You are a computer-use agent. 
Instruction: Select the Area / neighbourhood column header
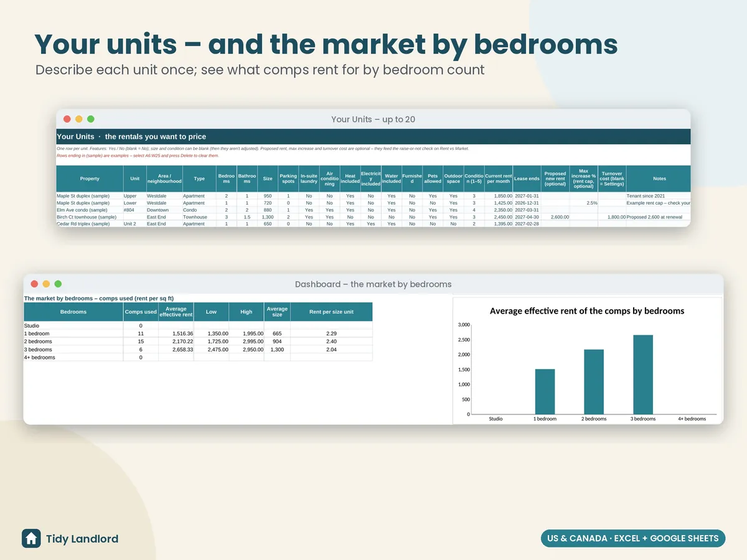(164, 179)
